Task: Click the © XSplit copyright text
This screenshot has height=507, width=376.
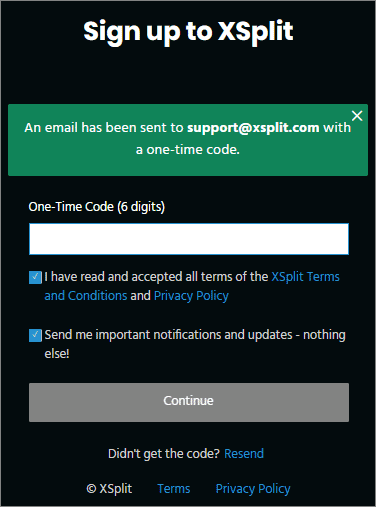Action: 109,489
